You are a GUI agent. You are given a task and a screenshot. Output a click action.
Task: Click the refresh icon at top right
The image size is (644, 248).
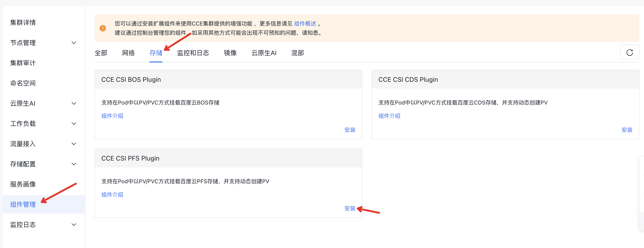coord(630,52)
